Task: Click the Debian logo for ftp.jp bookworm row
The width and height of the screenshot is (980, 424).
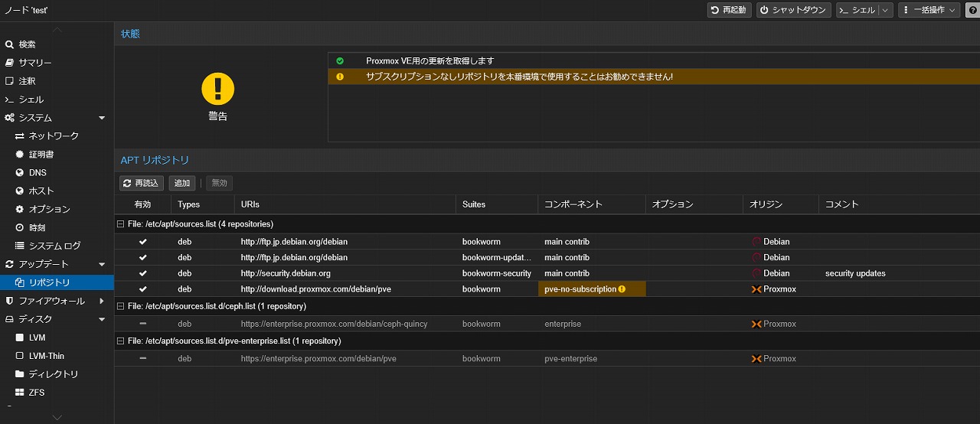Action: 756,242
